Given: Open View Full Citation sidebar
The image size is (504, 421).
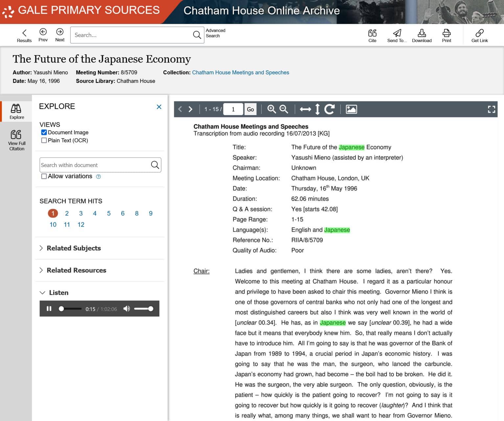Looking at the screenshot, I should 17,140.
